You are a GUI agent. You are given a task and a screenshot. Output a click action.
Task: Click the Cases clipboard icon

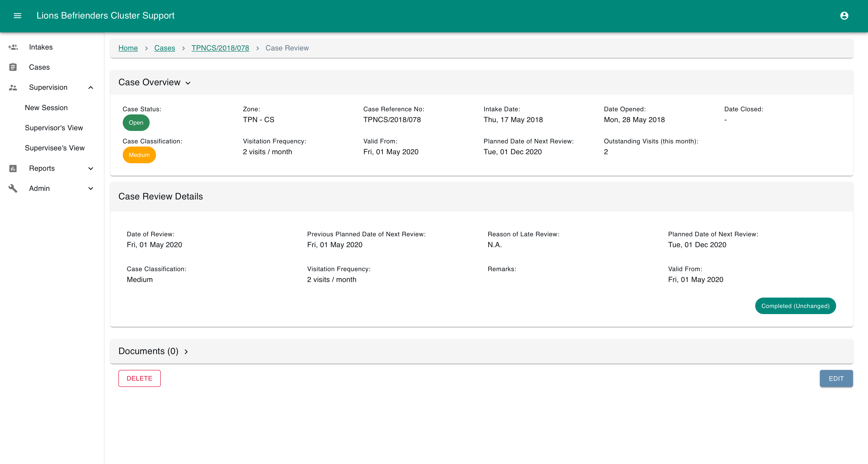tap(13, 67)
